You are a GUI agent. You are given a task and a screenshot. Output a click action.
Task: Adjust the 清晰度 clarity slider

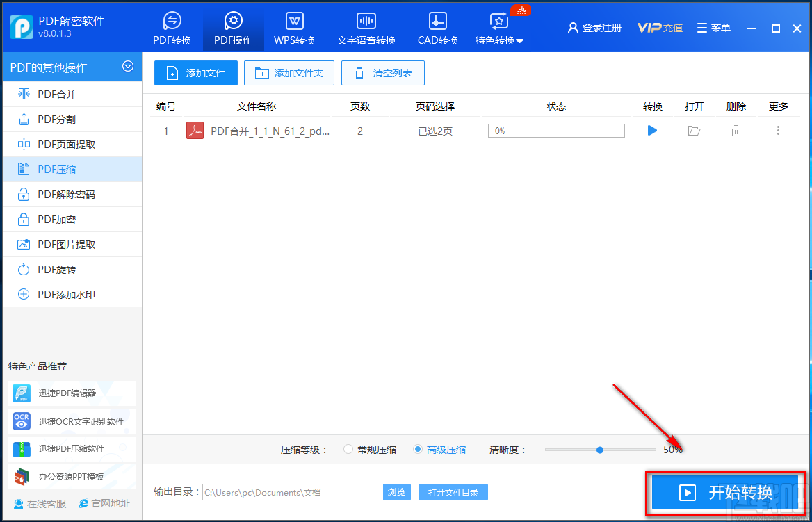(599, 449)
